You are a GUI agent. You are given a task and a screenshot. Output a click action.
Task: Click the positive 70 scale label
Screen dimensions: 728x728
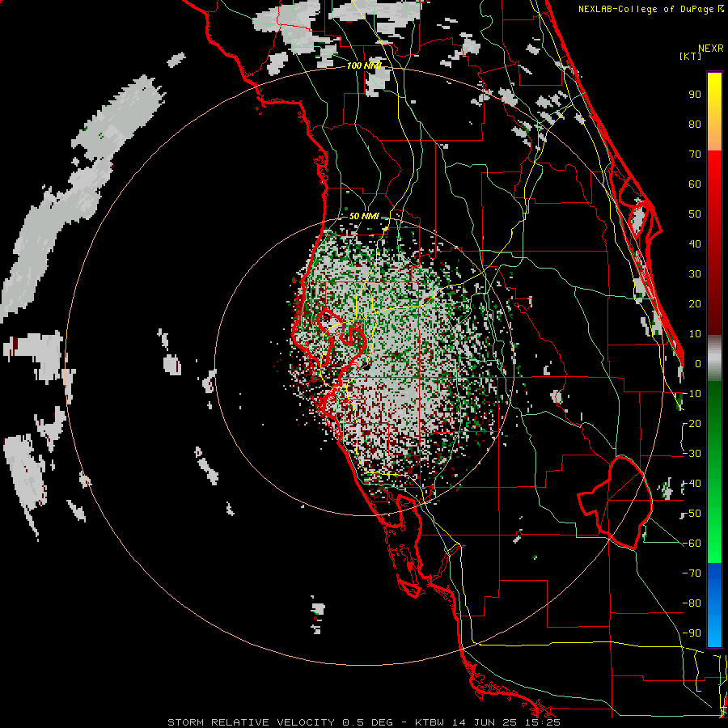coord(695,154)
